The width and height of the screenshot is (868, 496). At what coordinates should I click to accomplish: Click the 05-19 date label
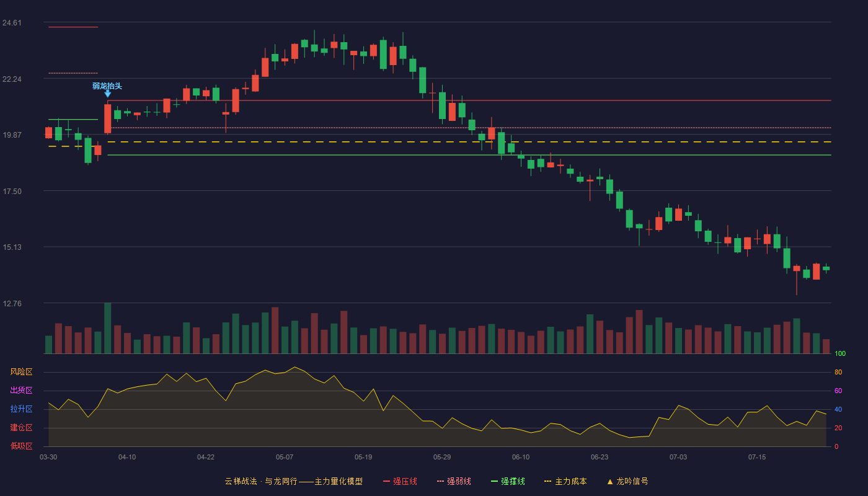pyautogui.click(x=363, y=457)
